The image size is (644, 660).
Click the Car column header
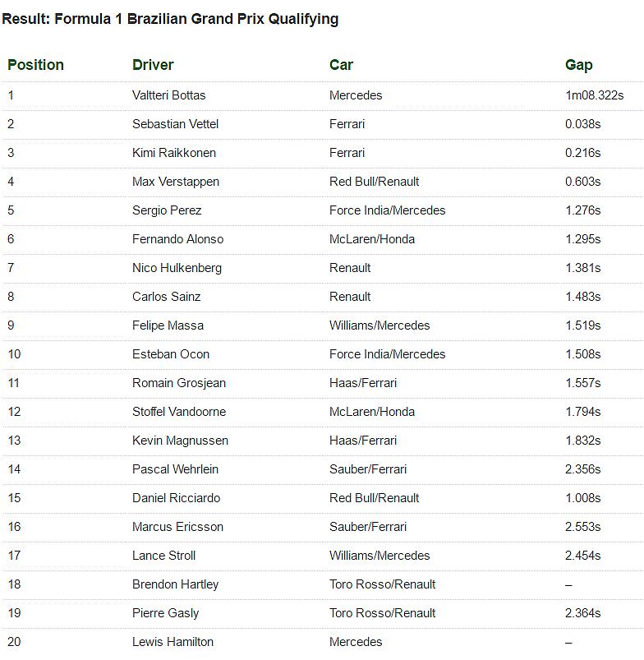341,65
